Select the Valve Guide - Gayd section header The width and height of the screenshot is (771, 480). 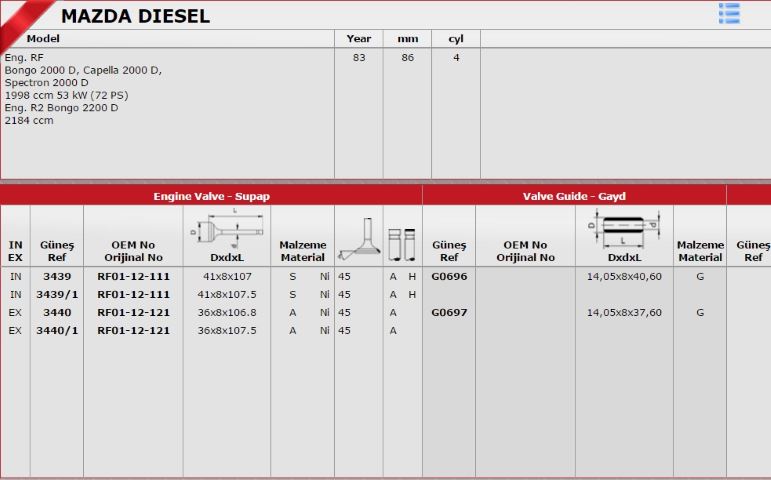coord(574,196)
